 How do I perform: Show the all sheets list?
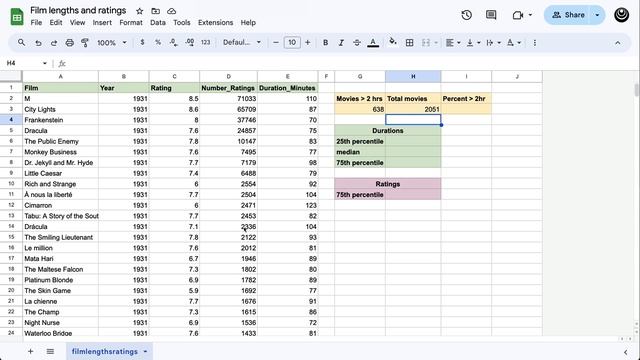coord(50,351)
